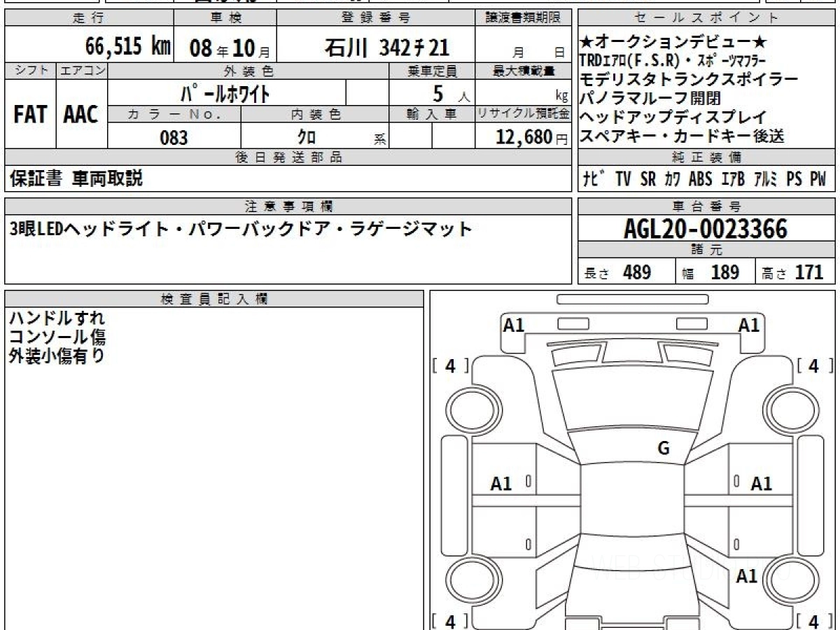This screenshot has width=840, height=630.
Task: Click the 登録番号 header
Action: (376, 18)
